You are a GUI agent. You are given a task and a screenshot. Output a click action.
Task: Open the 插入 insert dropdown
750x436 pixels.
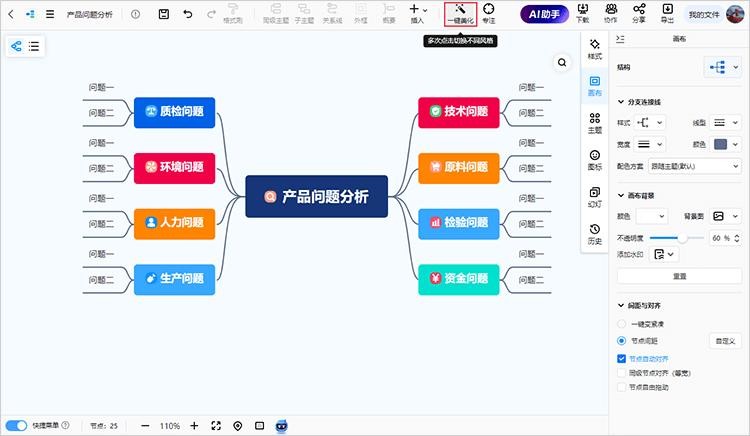click(418, 13)
